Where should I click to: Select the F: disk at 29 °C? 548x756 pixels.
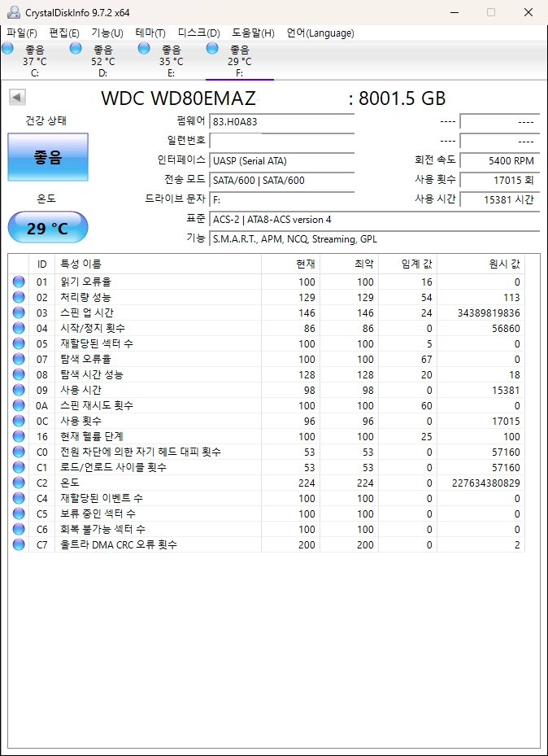click(239, 61)
